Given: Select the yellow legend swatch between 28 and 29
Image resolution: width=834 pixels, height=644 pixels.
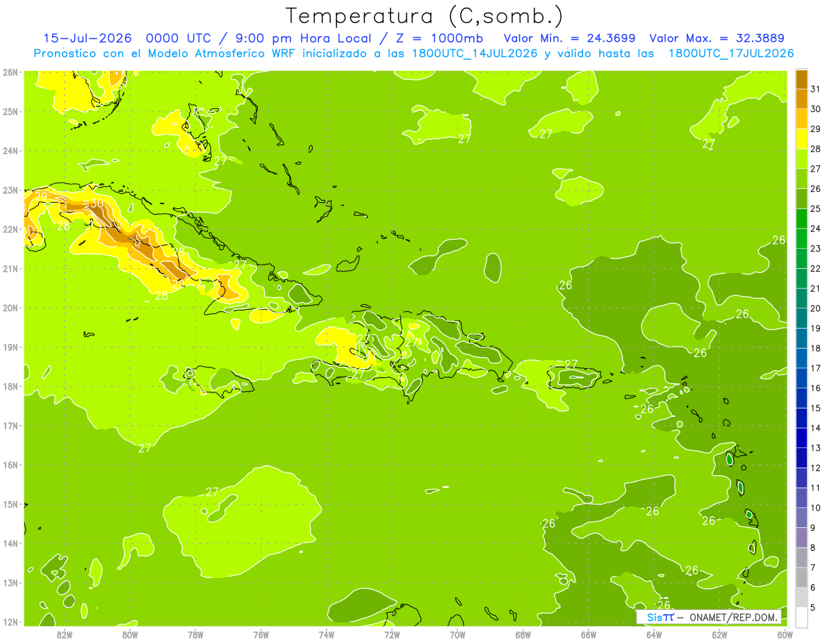Looking at the screenshot, I should coord(801,139).
